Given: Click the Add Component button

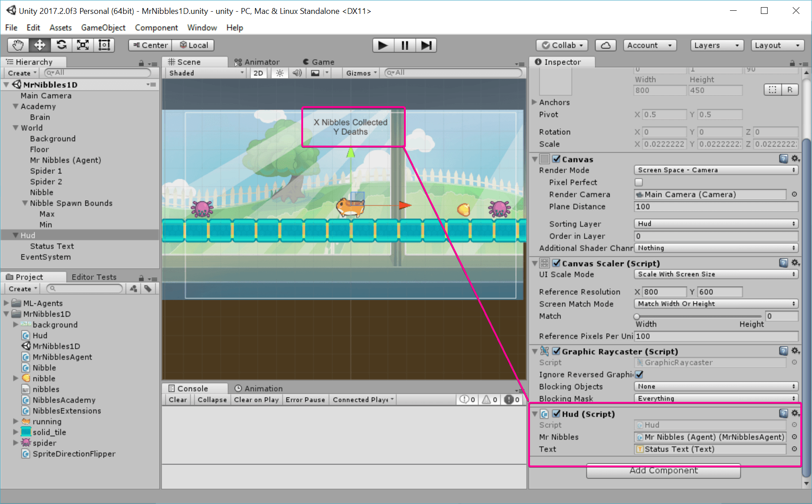Looking at the screenshot, I should [663, 470].
